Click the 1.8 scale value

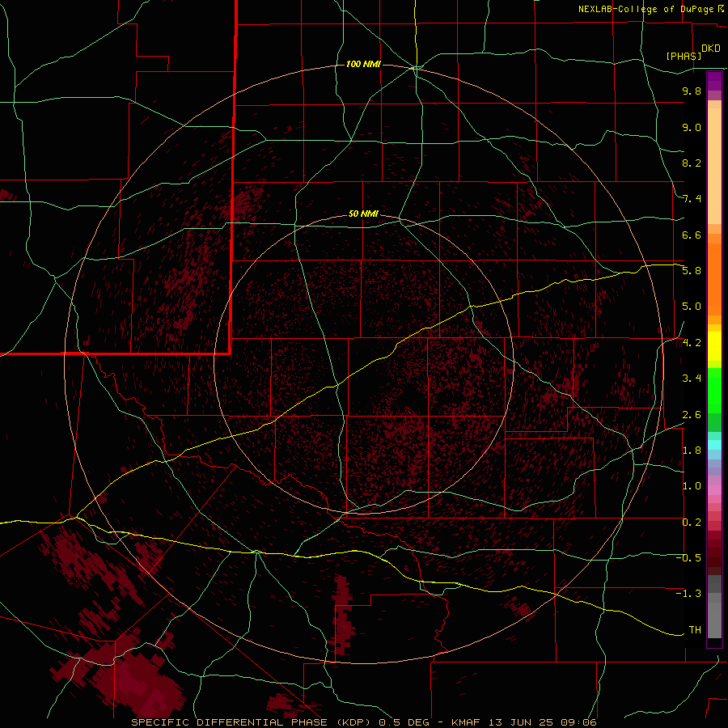(x=692, y=451)
